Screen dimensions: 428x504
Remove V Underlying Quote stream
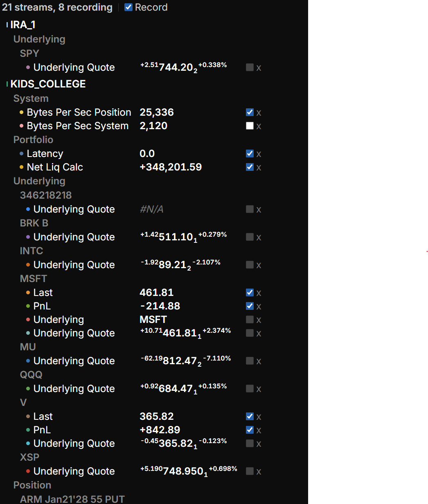click(259, 444)
